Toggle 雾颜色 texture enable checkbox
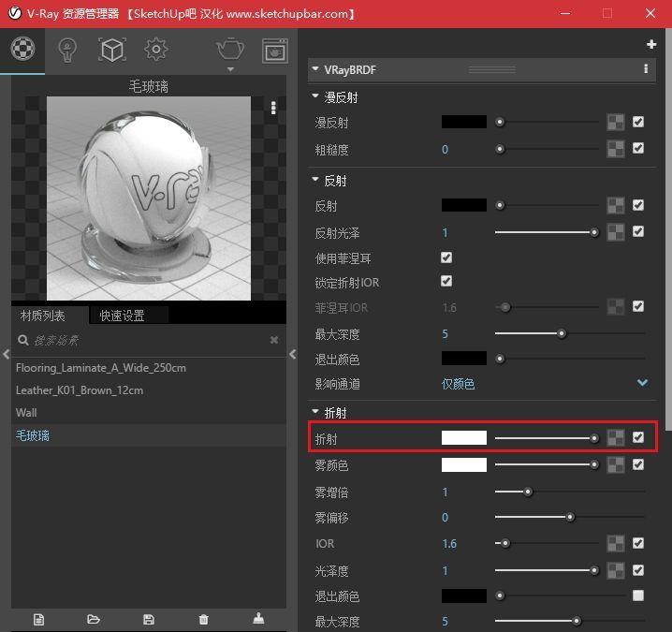Screen dimensions: 672x632 638,464
